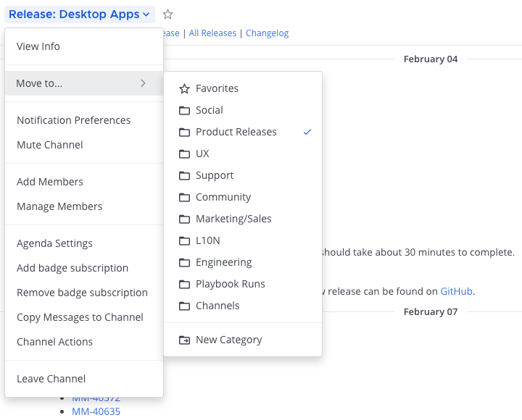Click the MM-40635 ticket link
Screen dimensions: 522x420
tap(96, 412)
